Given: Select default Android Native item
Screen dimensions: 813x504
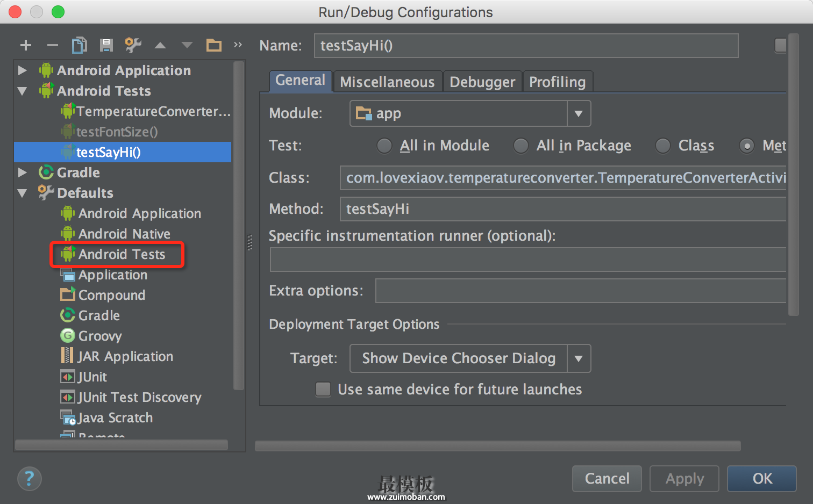Looking at the screenshot, I should (x=124, y=234).
